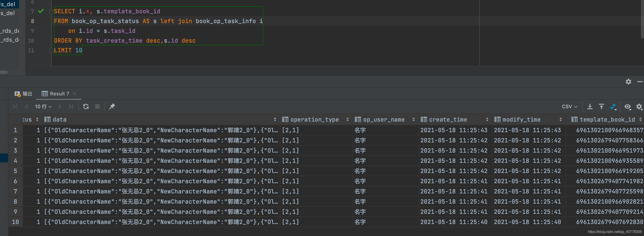
Task: Select result row number 10
Action: pos(16,222)
